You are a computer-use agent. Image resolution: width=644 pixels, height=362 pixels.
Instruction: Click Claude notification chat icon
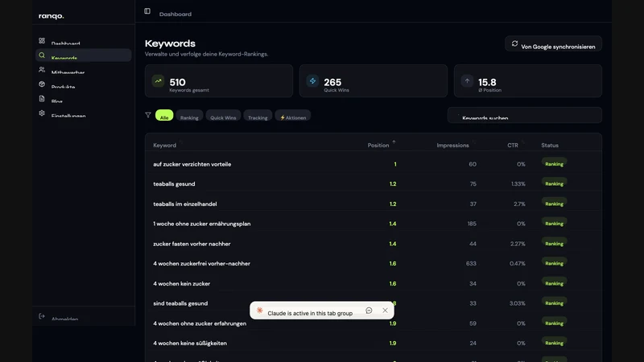pyautogui.click(x=369, y=311)
